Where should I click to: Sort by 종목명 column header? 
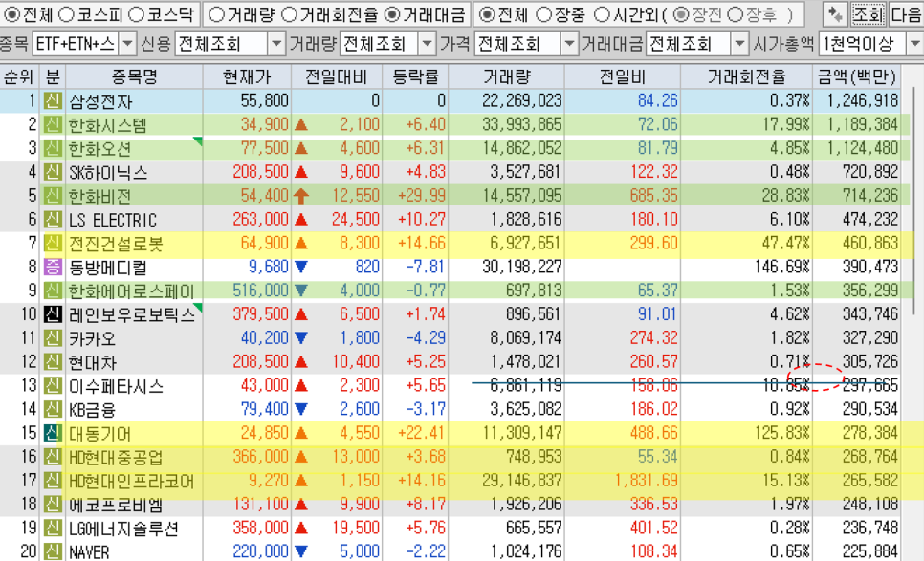[134, 76]
